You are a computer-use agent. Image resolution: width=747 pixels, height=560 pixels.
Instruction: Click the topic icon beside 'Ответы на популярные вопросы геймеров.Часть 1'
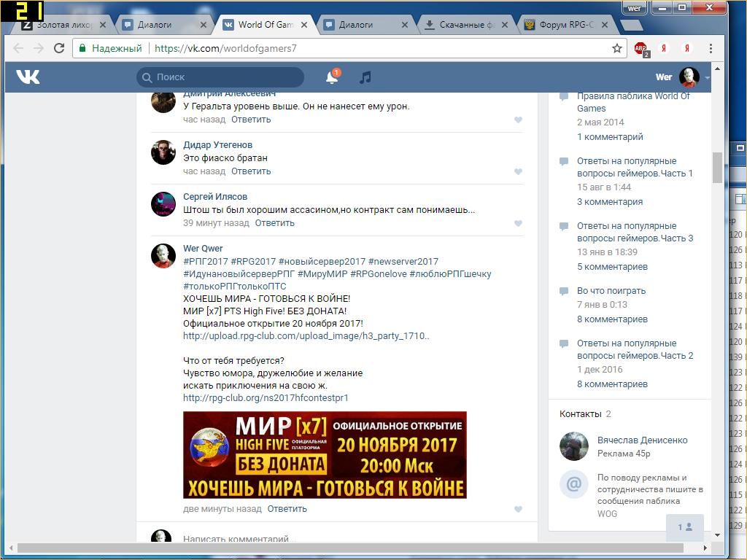point(564,161)
